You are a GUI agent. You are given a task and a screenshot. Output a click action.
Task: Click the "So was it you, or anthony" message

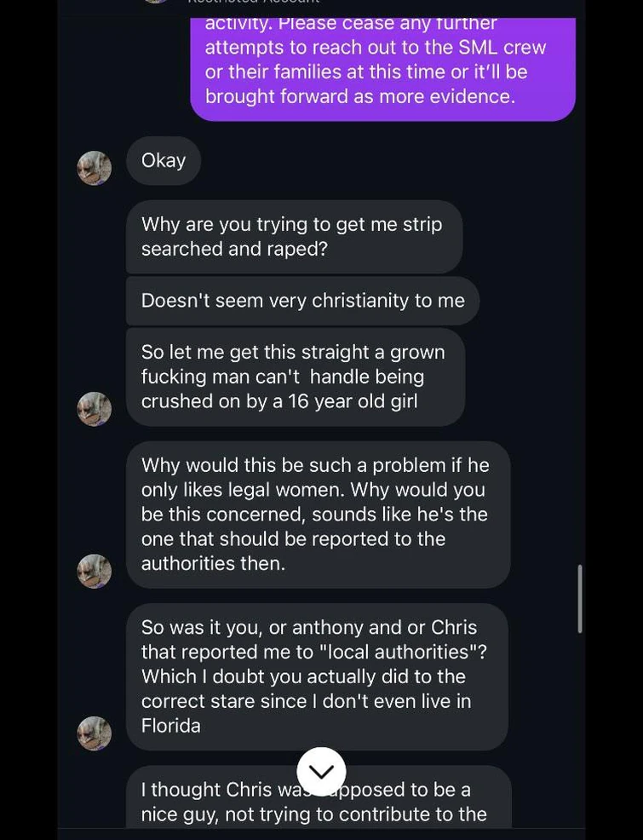coord(316,676)
